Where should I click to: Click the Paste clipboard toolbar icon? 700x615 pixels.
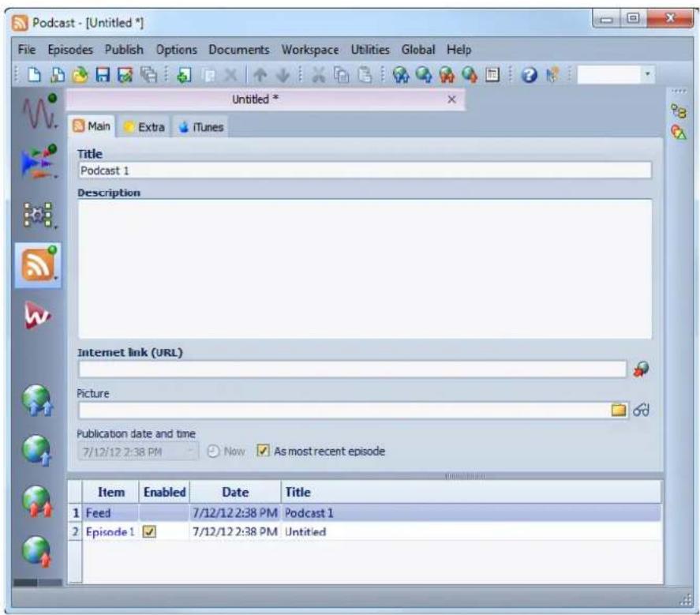(365, 74)
